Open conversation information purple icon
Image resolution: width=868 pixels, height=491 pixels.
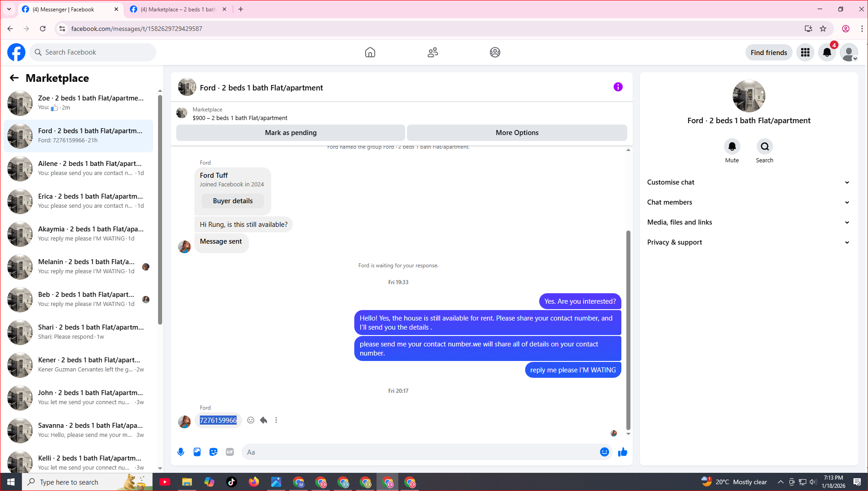point(618,87)
